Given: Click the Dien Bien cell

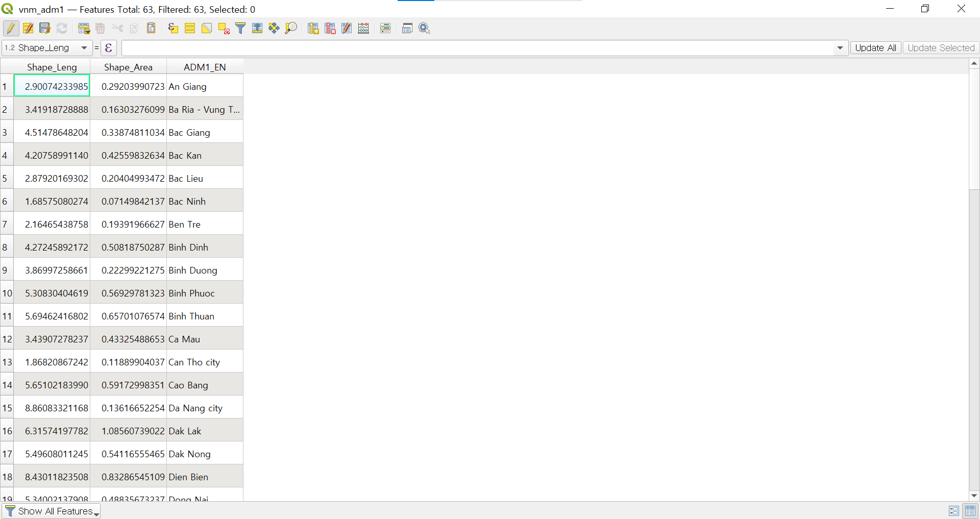Looking at the screenshot, I should coord(205,477).
